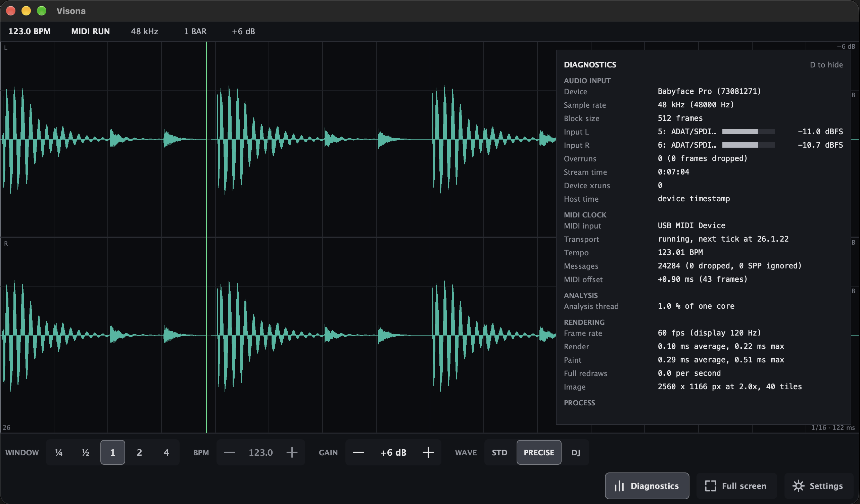This screenshot has height=504, width=860.
Task: Click 1 BAR in the top bar
Action: 196,32
